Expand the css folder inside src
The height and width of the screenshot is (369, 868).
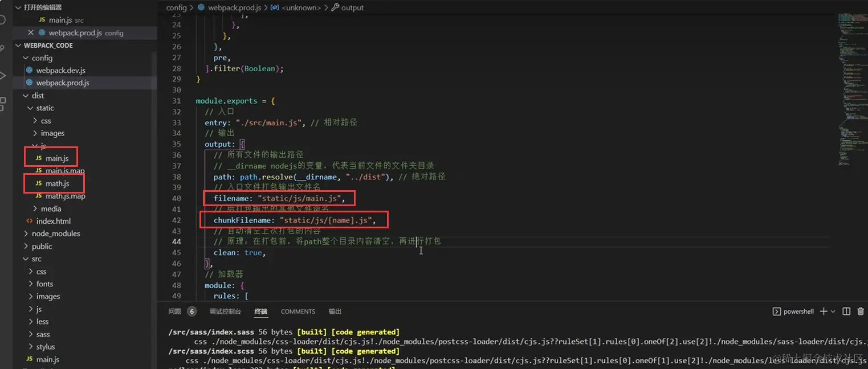coord(31,271)
